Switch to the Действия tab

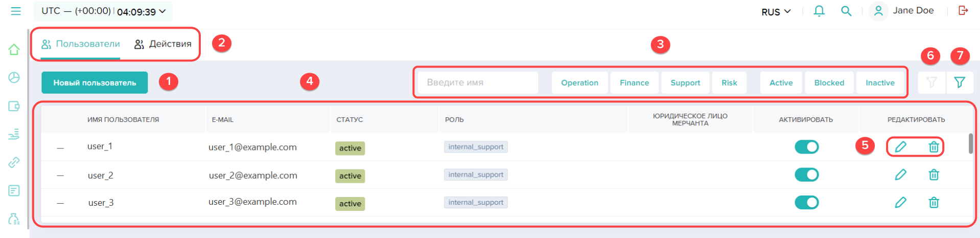click(x=163, y=44)
